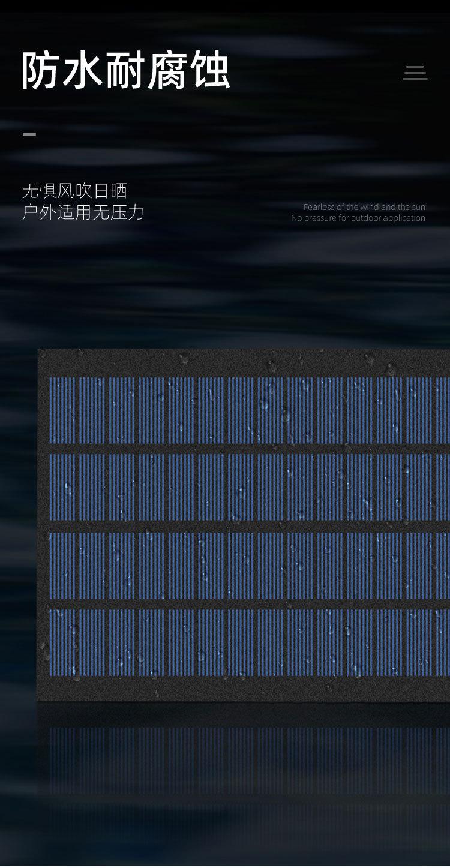
Task: Click the bottom-left solar cell on the panel
Action: [62, 642]
